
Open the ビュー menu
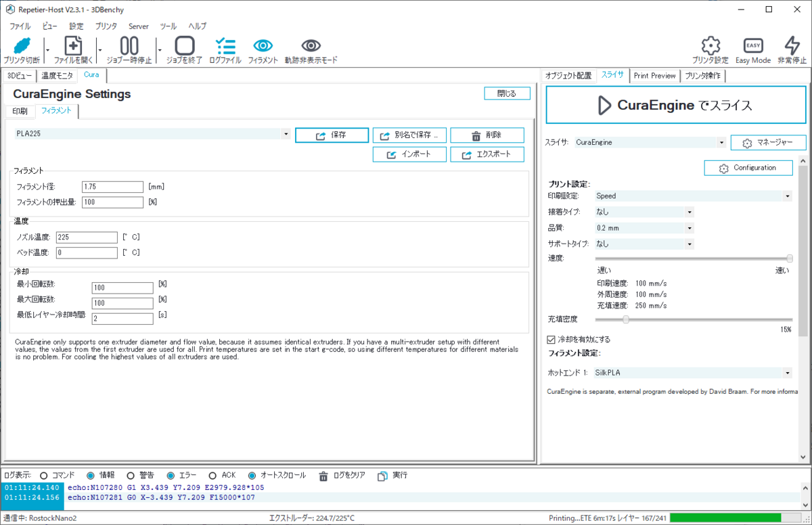pos(49,26)
